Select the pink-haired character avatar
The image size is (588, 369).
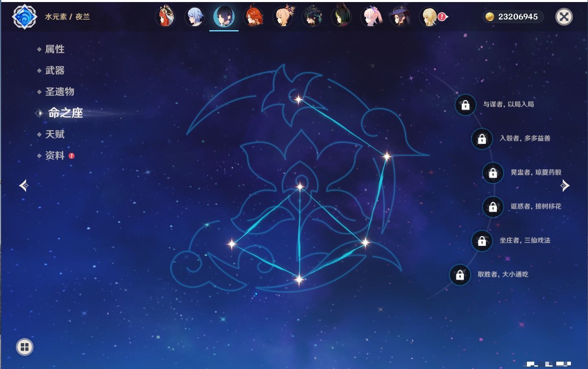(x=371, y=17)
